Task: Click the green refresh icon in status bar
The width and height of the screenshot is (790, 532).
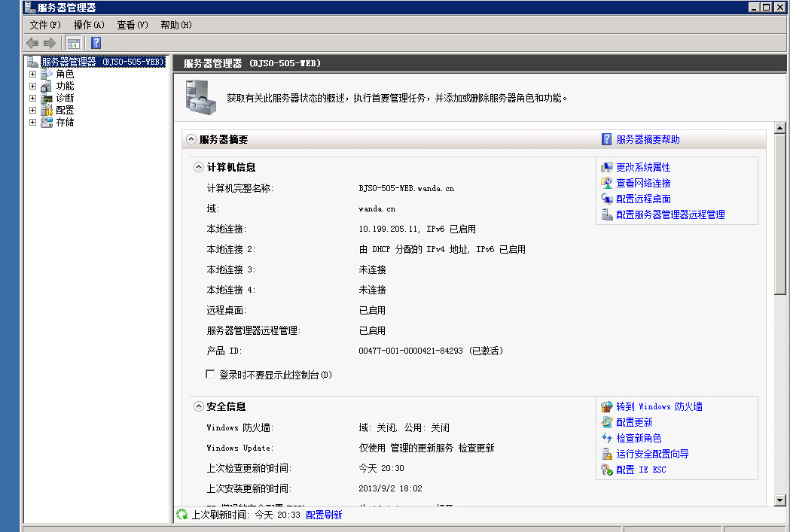Action: pos(182,515)
